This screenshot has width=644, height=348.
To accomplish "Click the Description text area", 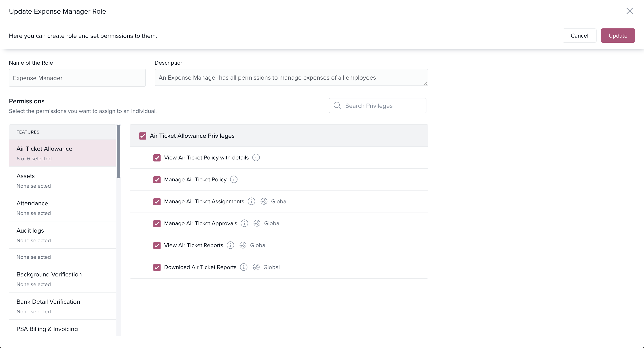I will coord(291,78).
